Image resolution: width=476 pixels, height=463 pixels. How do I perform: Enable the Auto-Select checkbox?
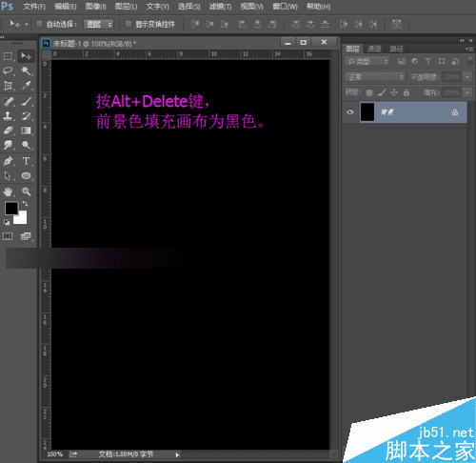39,24
